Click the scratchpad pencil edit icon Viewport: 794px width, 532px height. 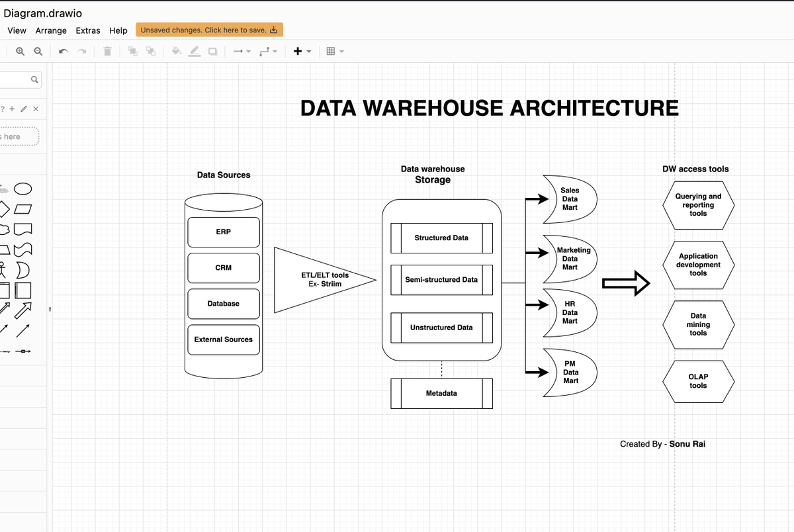click(x=24, y=109)
